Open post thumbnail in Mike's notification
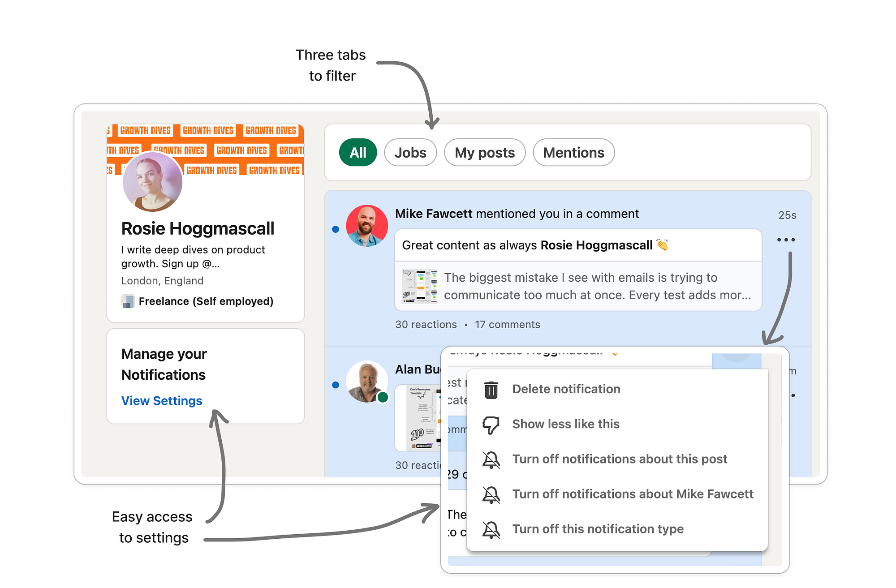This screenshot has width=896, height=588. click(419, 286)
